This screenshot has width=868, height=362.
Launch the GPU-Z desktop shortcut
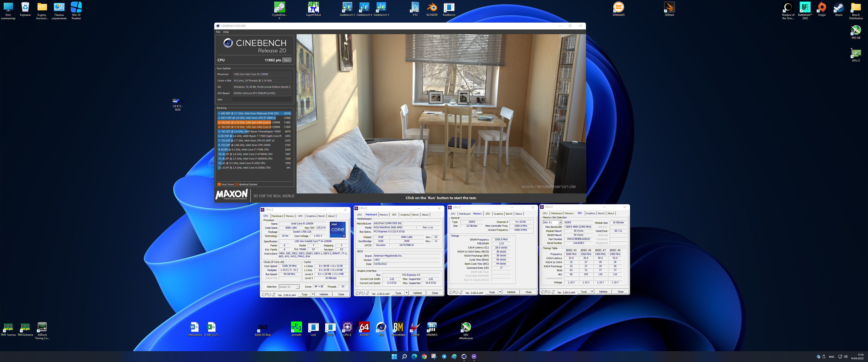856,55
